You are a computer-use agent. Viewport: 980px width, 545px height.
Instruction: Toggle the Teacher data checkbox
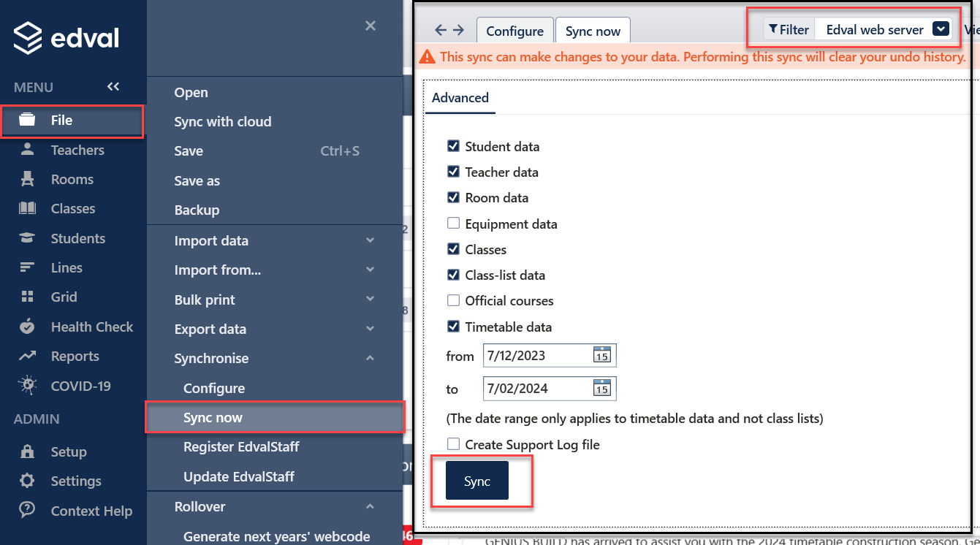(453, 172)
